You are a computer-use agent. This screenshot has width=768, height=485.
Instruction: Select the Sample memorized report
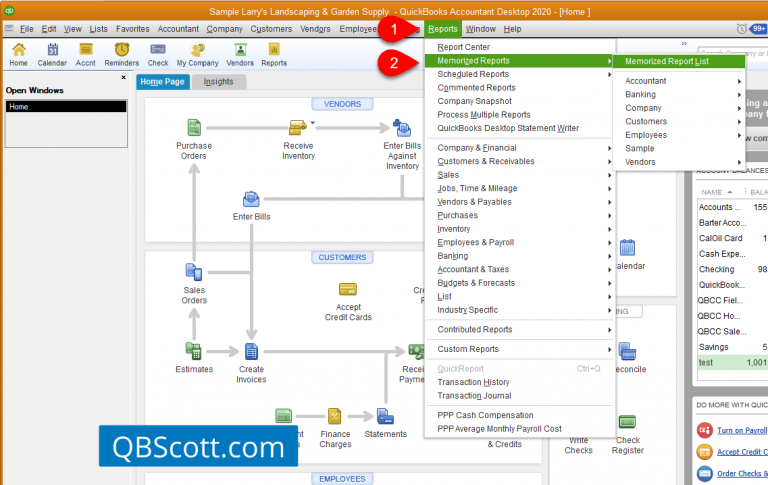[x=679, y=148]
